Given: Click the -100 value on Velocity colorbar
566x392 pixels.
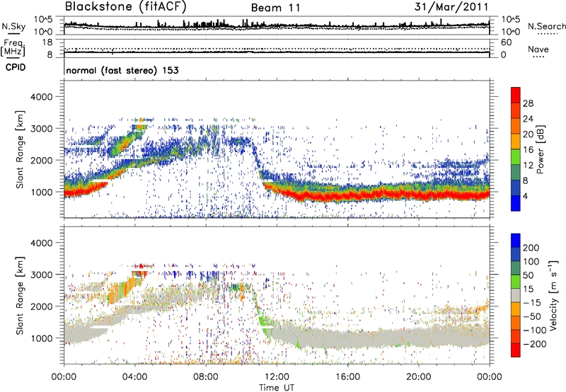Looking at the screenshot, I should pos(534,330).
